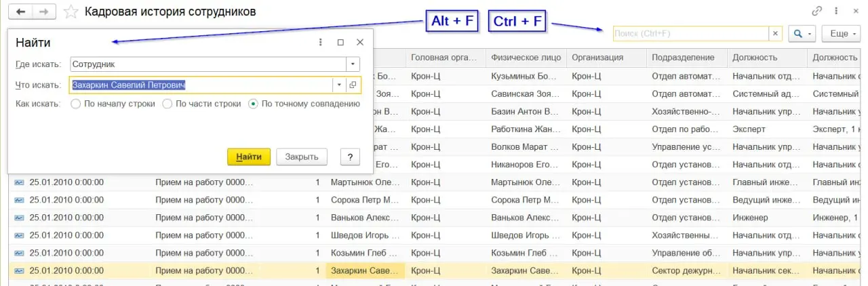Select Ваньков Алекс... in the Сотрудник column
This screenshot has width=868, height=286.
point(366,218)
